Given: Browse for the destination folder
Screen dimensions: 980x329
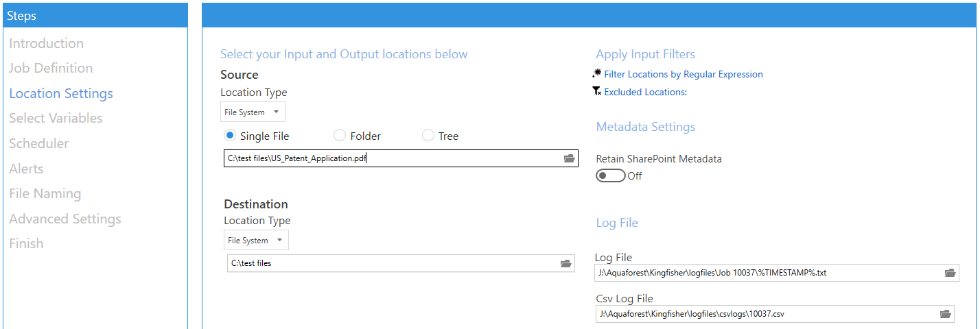Looking at the screenshot, I should [x=565, y=263].
